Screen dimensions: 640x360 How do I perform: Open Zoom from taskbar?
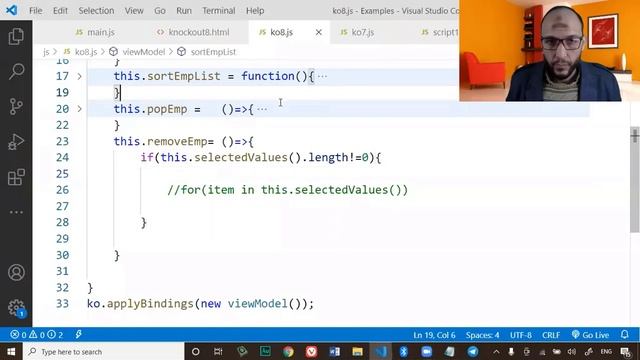tap(427, 351)
